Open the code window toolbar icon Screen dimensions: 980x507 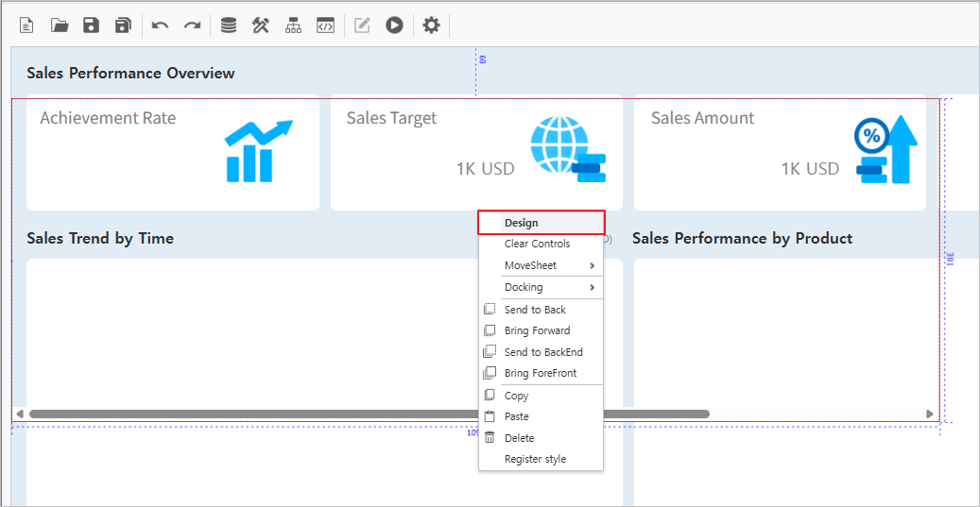[x=325, y=25]
